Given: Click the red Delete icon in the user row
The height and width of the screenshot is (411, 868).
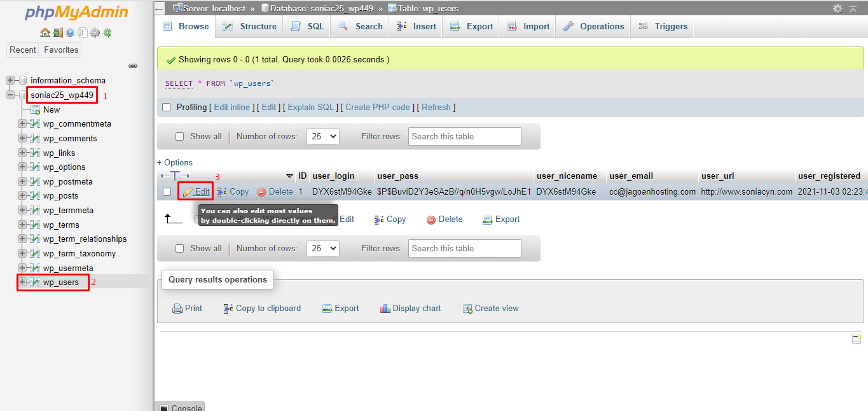Looking at the screenshot, I should 261,192.
